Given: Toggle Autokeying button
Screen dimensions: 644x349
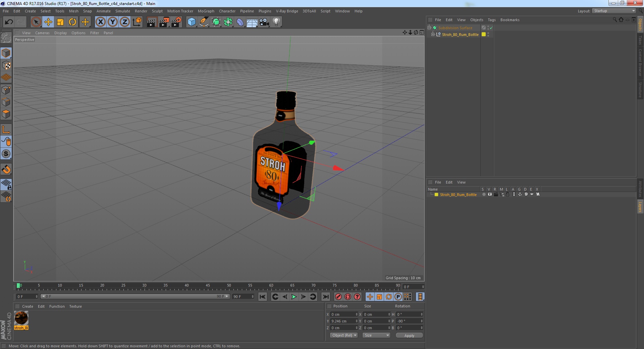Looking at the screenshot, I should (348, 297).
